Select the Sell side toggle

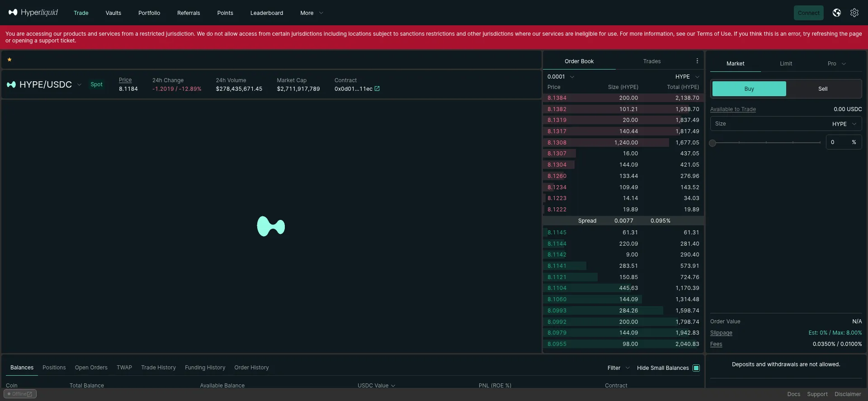[x=823, y=89]
